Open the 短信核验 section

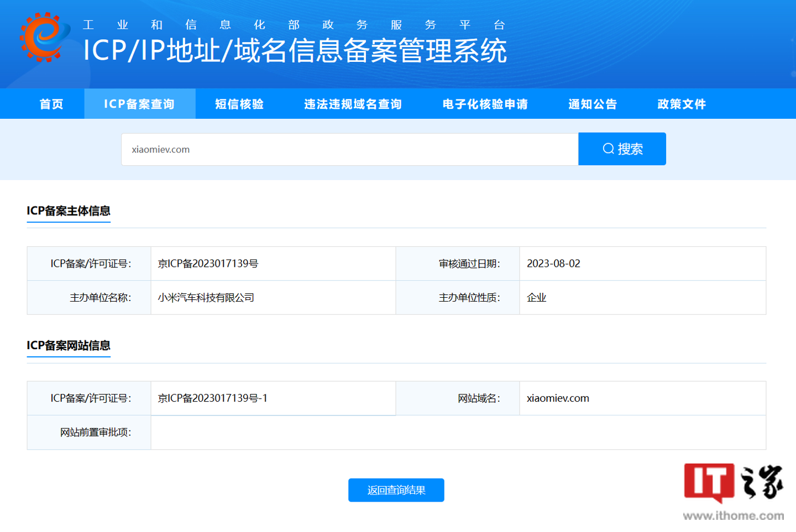(239, 104)
